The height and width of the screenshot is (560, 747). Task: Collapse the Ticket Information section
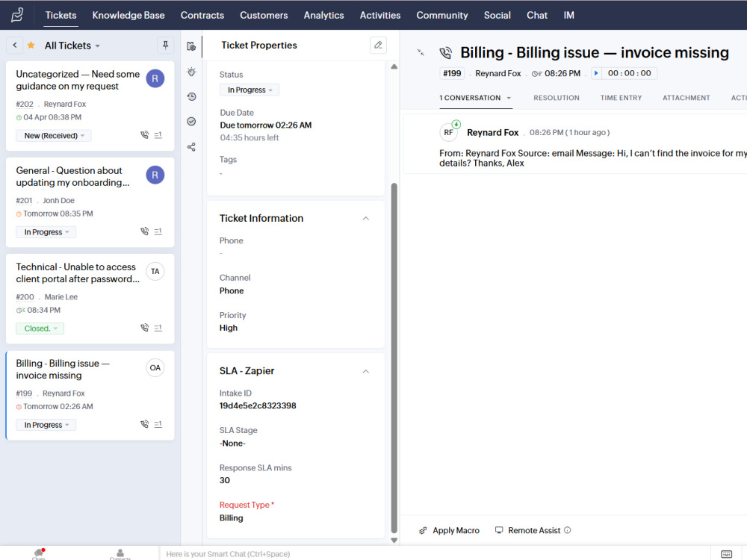(366, 218)
